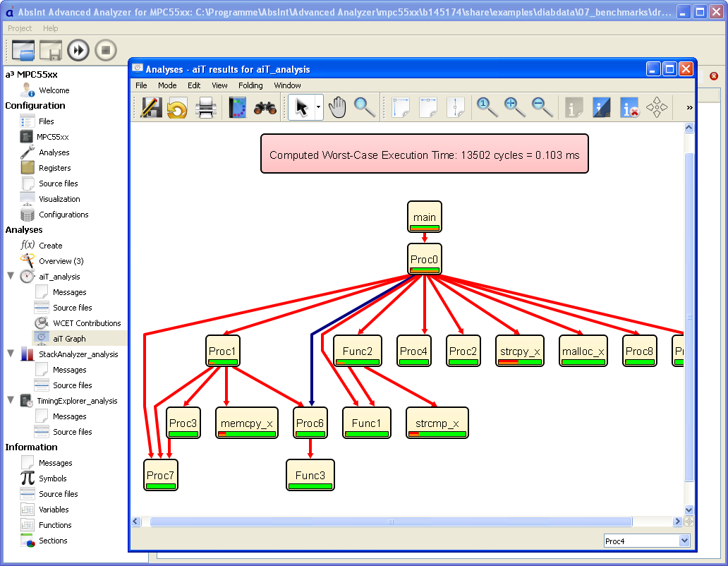Open the File menu in Analyses window
This screenshot has height=566, width=728.
(x=141, y=85)
